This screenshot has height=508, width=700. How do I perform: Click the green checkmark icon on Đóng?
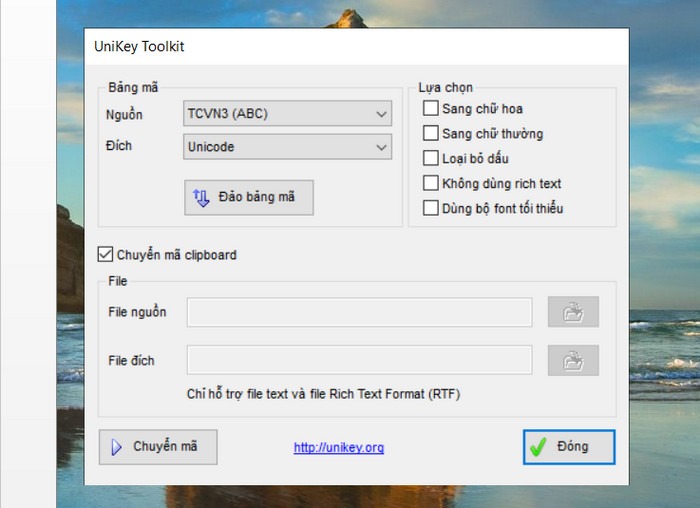coord(538,447)
